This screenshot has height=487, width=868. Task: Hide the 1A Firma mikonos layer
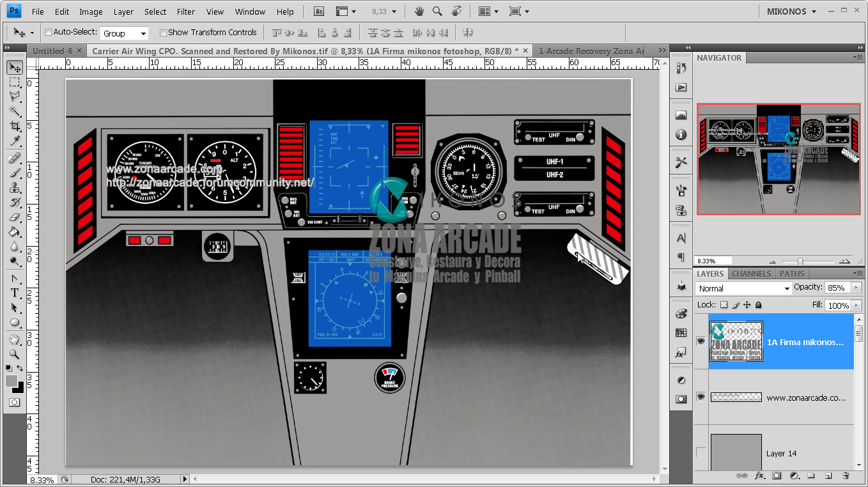point(701,341)
